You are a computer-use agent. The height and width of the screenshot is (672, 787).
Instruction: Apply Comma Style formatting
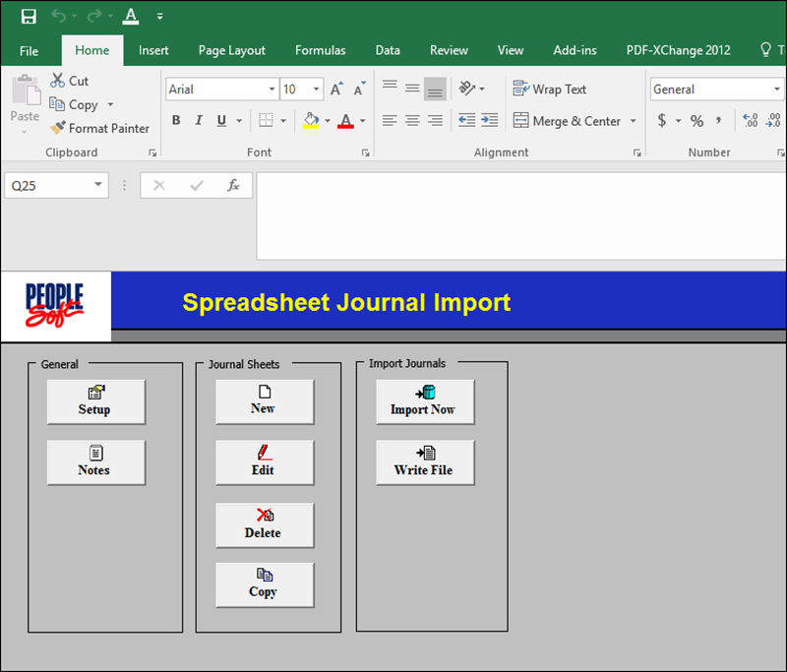click(719, 120)
